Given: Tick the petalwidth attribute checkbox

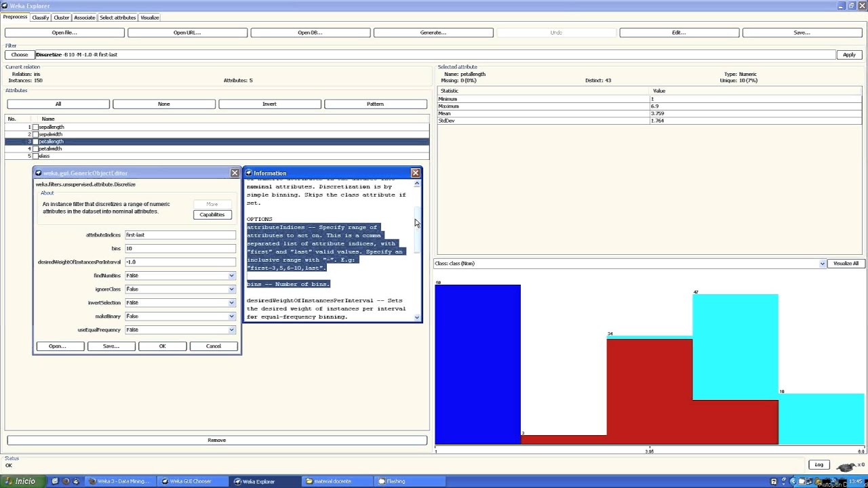Looking at the screenshot, I should point(36,148).
